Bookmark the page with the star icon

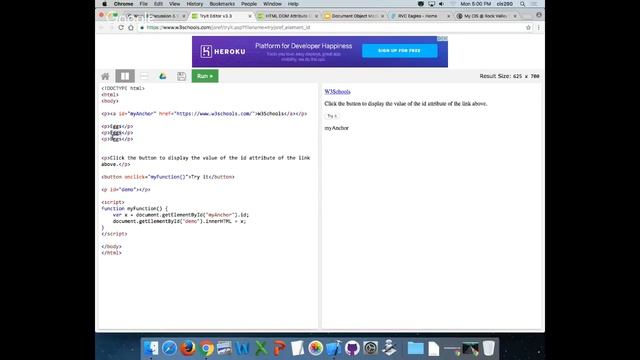(528, 27)
